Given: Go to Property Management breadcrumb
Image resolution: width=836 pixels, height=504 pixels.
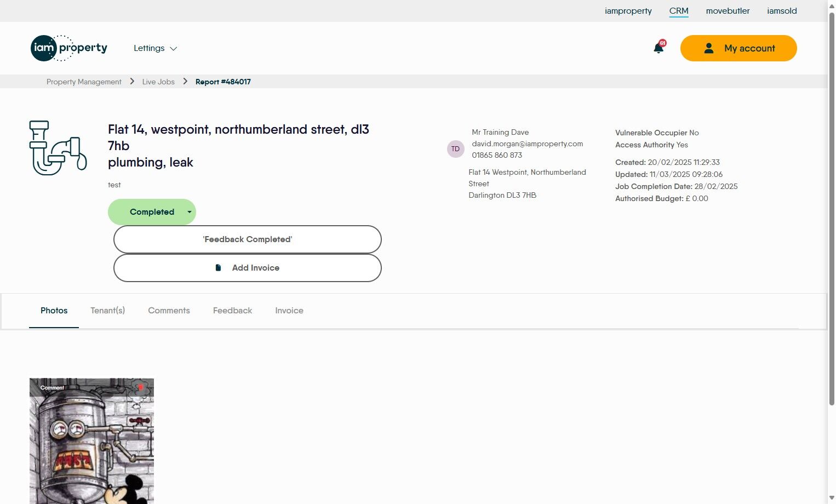Looking at the screenshot, I should (x=84, y=82).
